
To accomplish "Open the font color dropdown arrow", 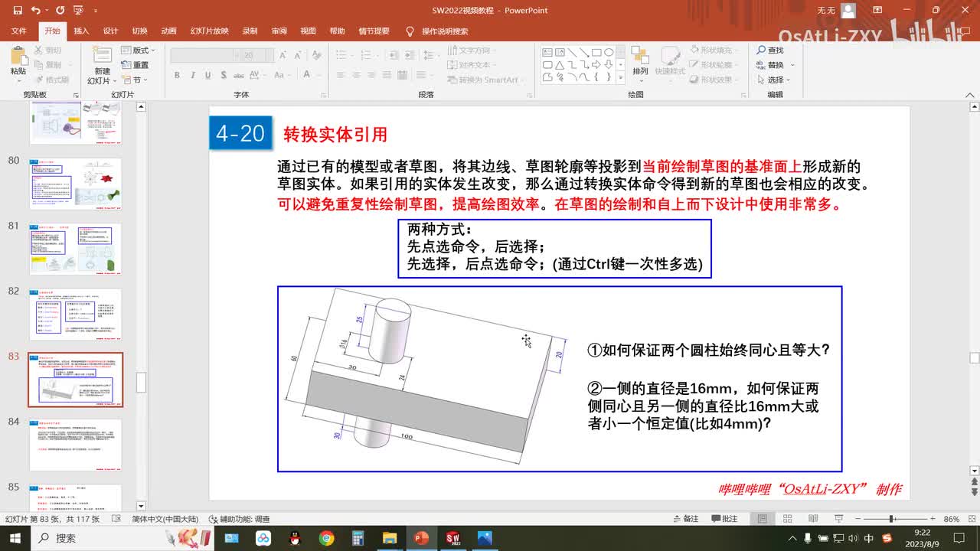I will click(x=318, y=75).
